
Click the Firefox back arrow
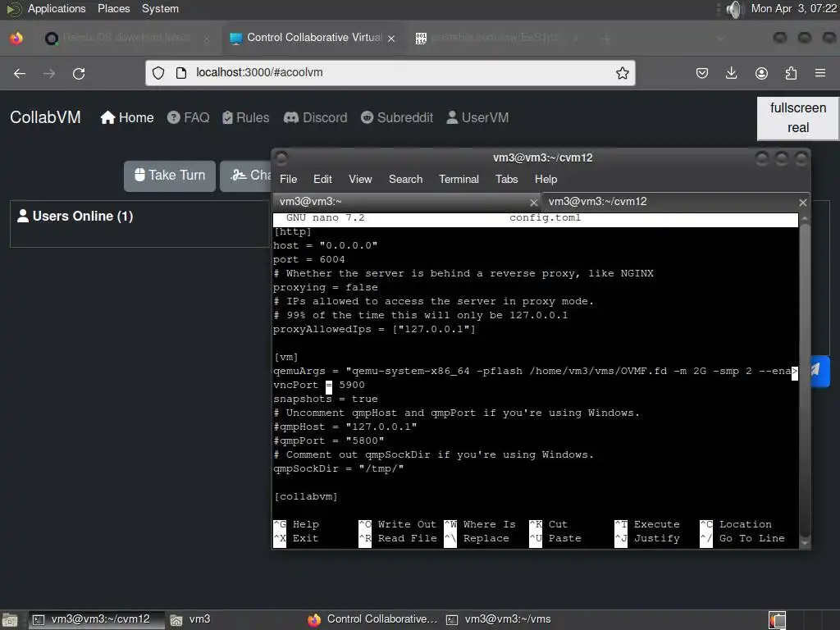coord(20,73)
